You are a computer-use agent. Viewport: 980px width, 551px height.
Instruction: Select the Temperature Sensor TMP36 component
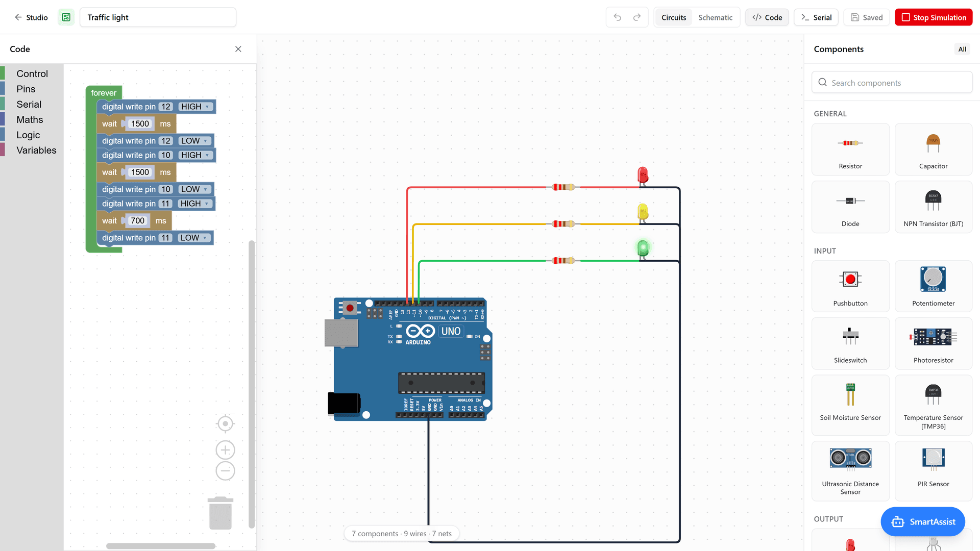[933, 405]
